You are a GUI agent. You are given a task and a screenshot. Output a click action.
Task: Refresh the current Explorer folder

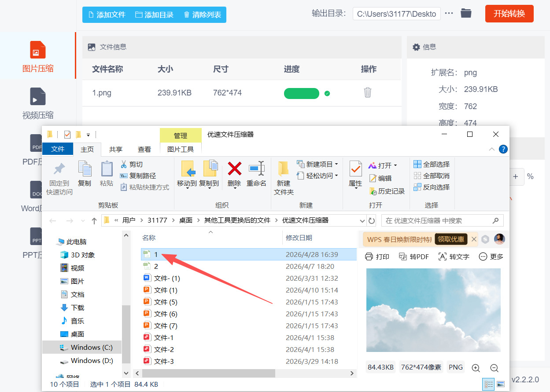point(372,220)
